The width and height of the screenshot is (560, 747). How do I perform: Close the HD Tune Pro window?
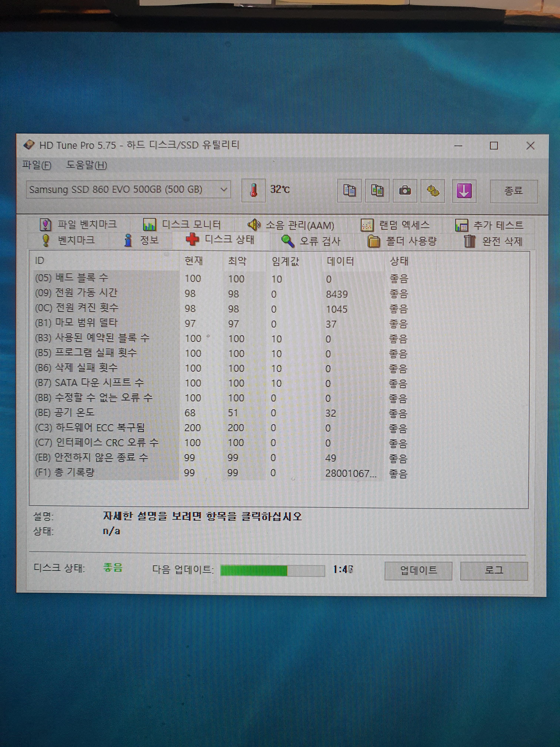tap(530, 146)
